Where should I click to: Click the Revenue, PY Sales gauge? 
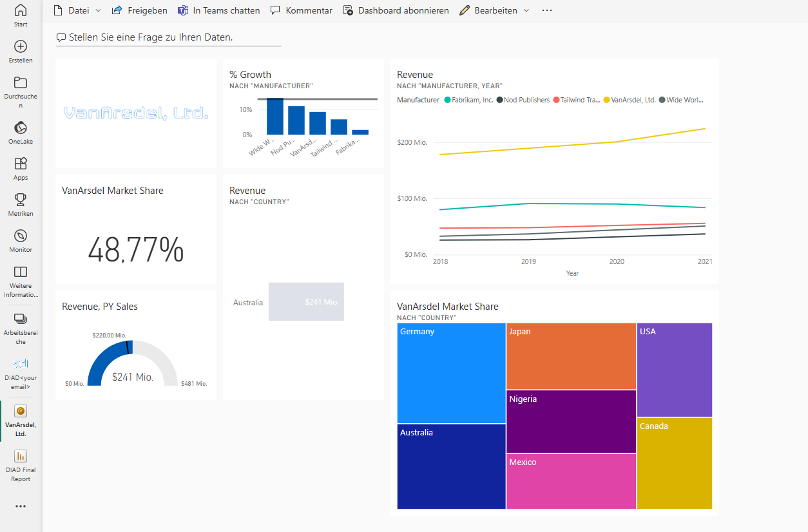(x=132, y=363)
